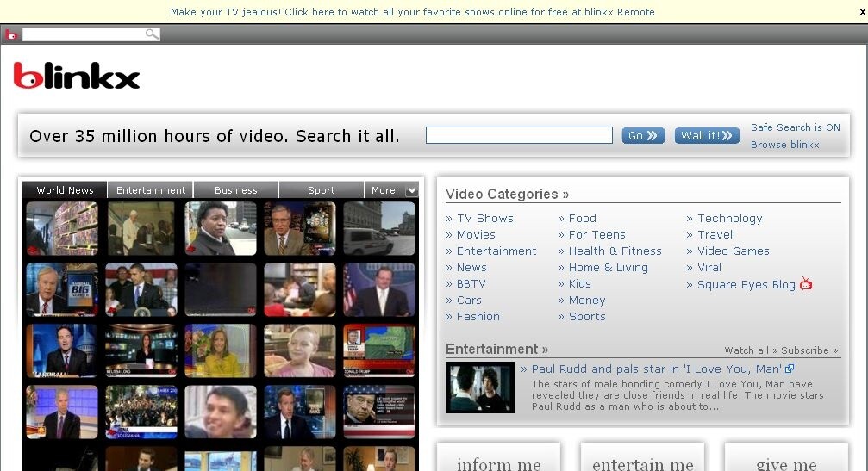Expand the More tab dropdown arrow

(411, 190)
